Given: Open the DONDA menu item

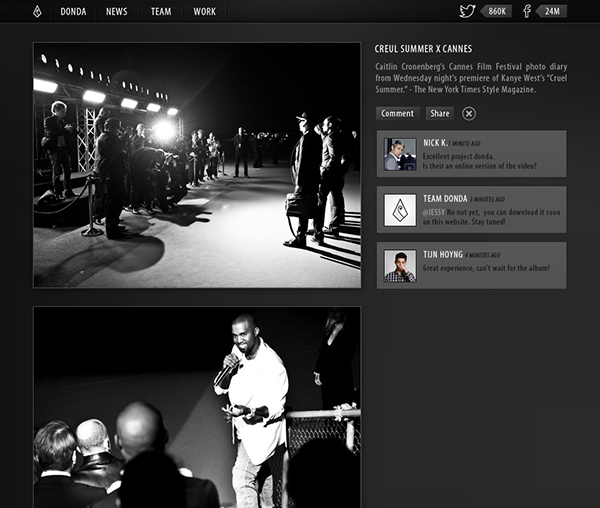Looking at the screenshot, I should 73,11.
